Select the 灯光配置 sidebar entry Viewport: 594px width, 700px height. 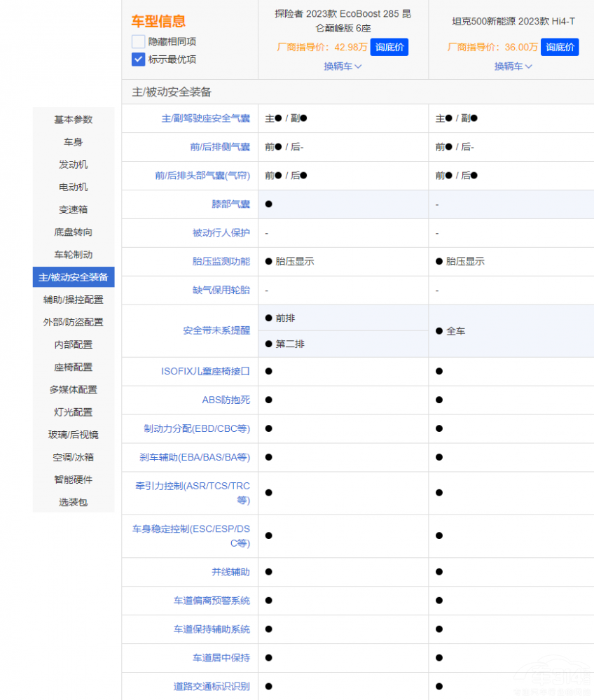click(x=73, y=412)
